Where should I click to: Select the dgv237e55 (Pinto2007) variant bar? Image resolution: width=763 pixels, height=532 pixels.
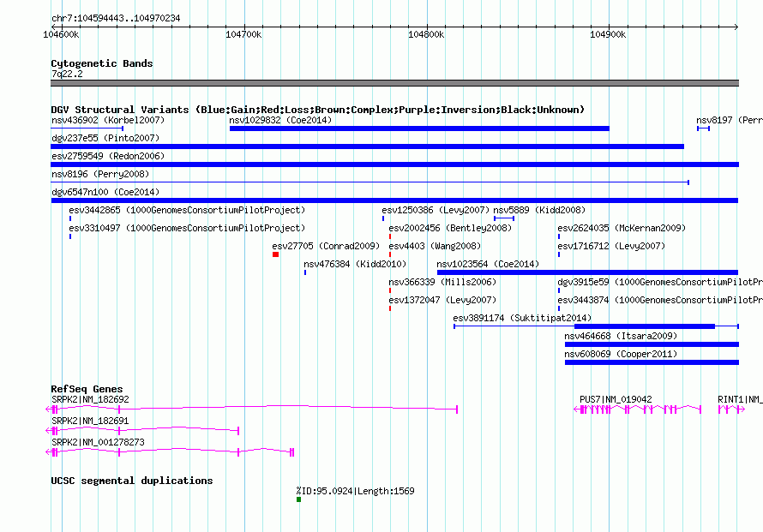pos(368,146)
